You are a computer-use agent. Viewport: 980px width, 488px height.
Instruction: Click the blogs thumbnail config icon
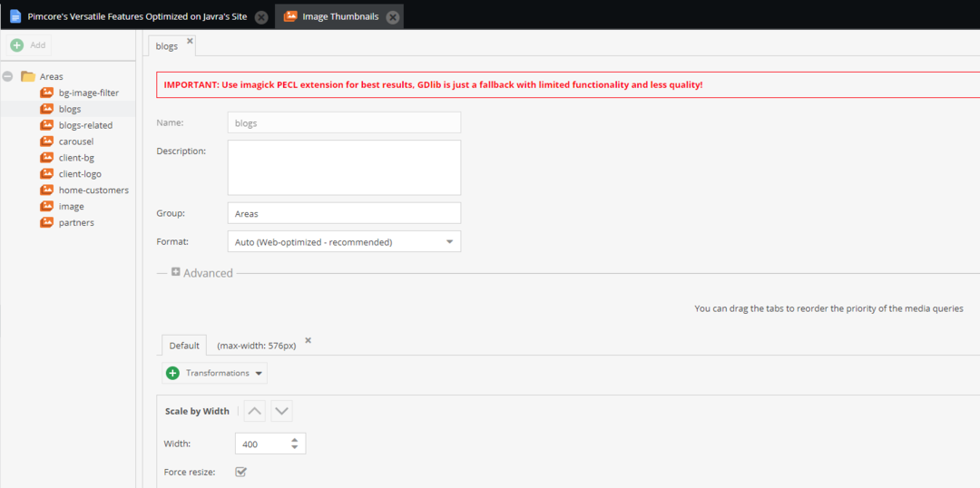(x=47, y=109)
